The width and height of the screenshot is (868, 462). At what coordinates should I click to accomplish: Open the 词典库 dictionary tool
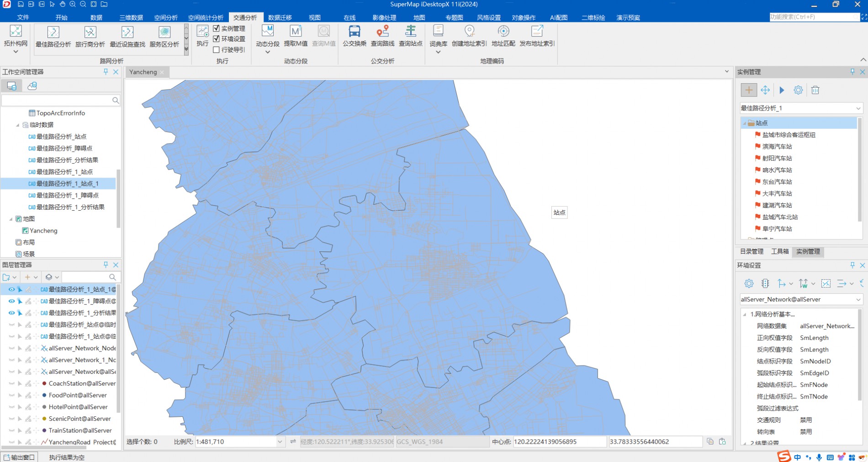coord(438,38)
